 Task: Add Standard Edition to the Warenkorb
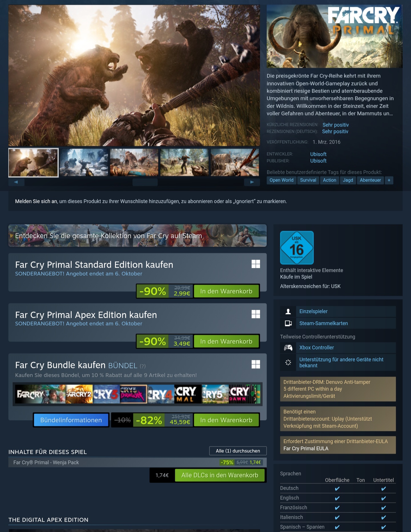coord(226,291)
